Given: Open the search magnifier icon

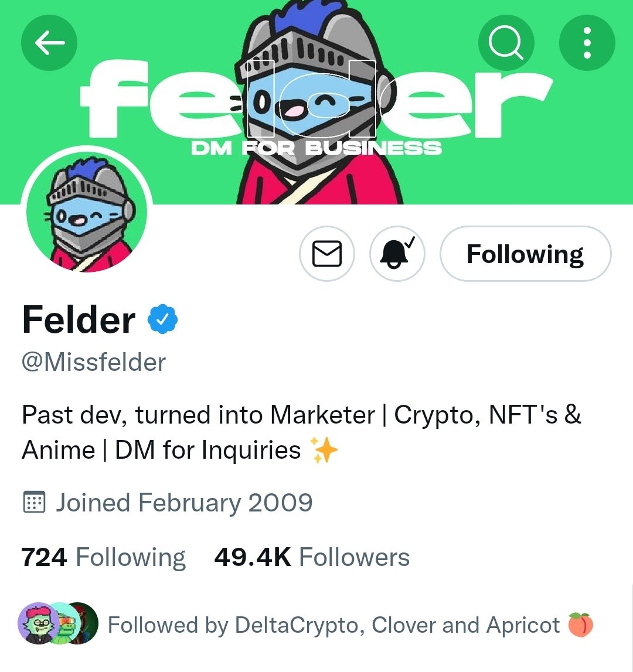Looking at the screenshot, I should click(506, 42).
